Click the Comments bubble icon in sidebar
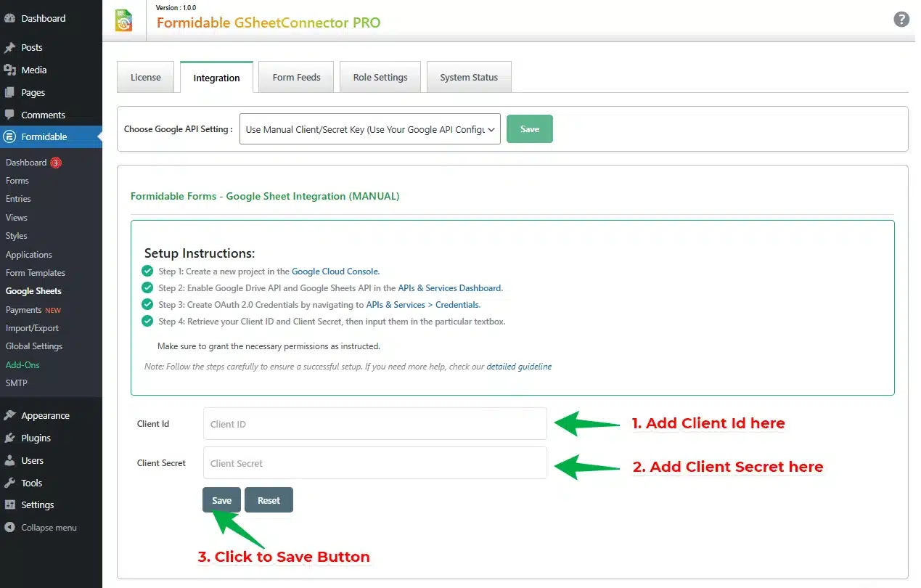The height and width of the screenshot is (588, 921). (x=10, y=115)
